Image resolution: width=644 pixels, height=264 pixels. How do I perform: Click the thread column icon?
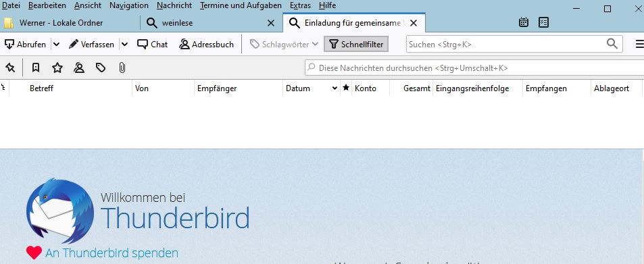[4, 88]
